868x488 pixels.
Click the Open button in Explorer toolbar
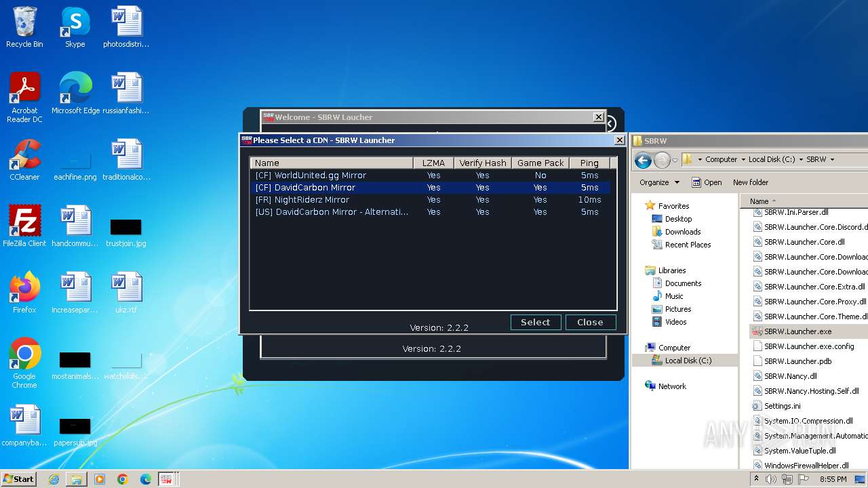click(x=706, y=182)
